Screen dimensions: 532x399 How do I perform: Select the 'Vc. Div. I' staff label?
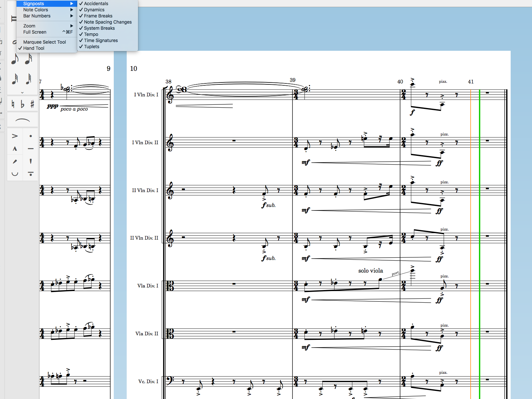(148, 382)
